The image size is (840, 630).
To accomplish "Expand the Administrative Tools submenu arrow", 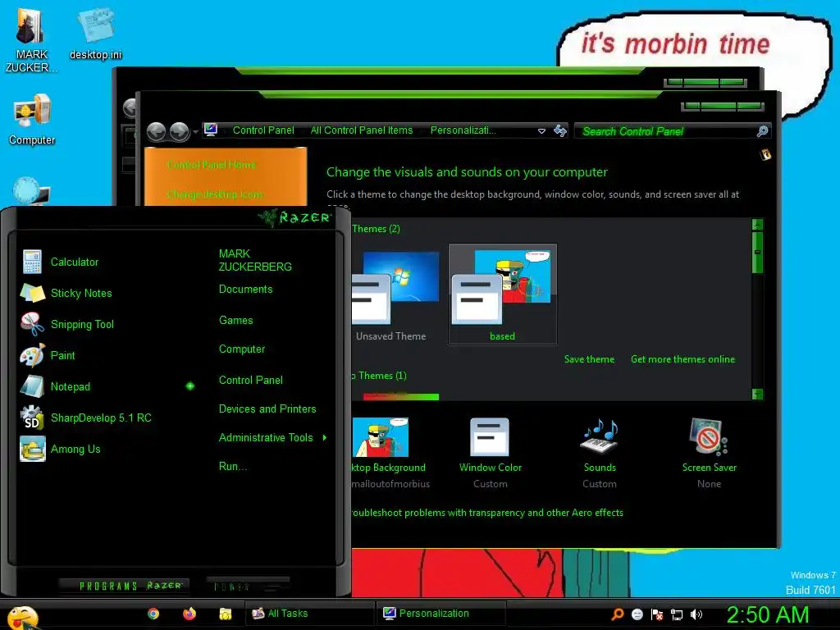I will [325, 438].
